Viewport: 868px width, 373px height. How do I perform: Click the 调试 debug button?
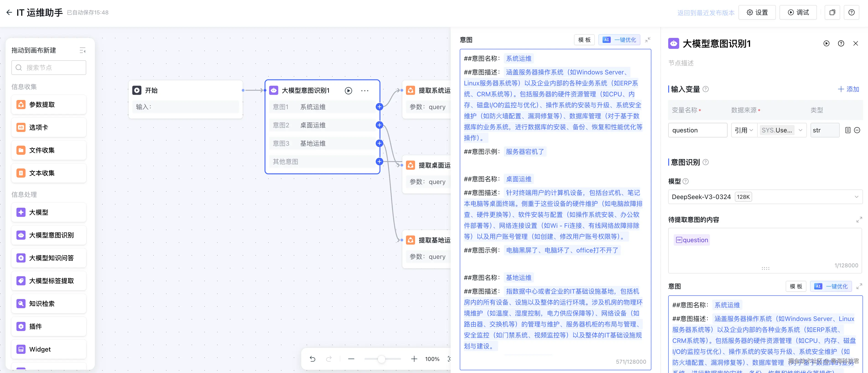[x=798, y=13]
